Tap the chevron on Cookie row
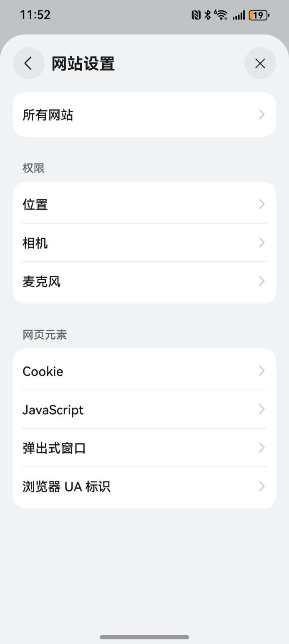The height and width of the screenshot is (644, 289). (x=261, y=371)
